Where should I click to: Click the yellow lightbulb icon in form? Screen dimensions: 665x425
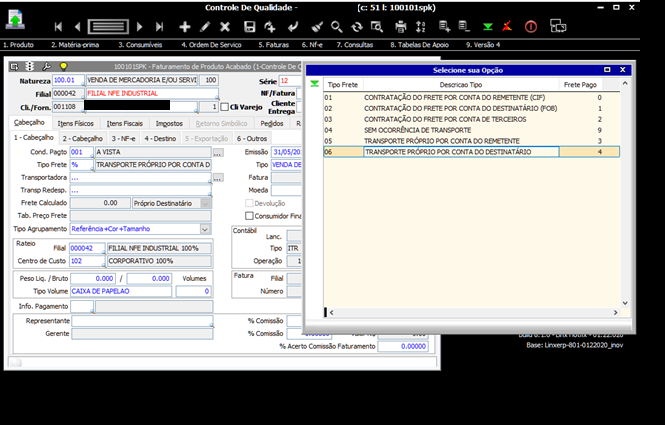(62, 67)
